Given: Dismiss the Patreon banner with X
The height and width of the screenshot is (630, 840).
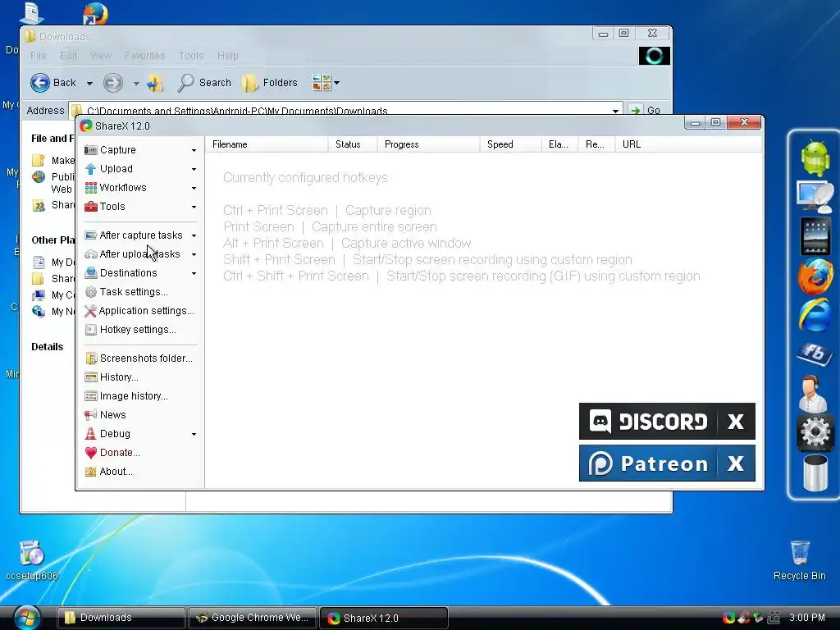Looking at the screenshot, I should 736,463.
